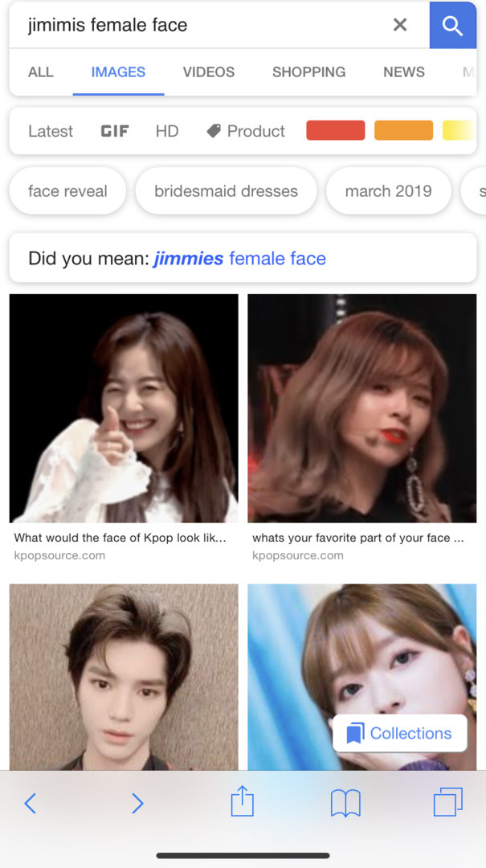
Task: Tap the 'face reveal' suggestion chip
Action: coord(67,191)
